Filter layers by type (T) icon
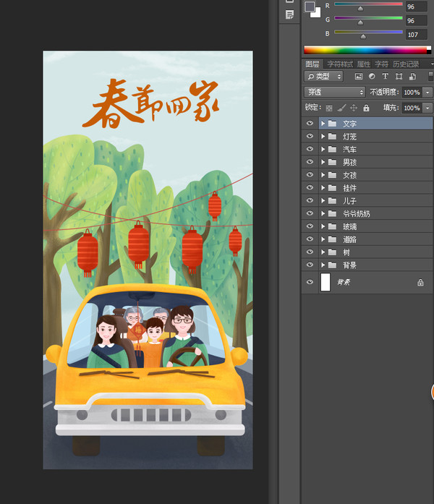434x504 pixels. click(385, 76)
